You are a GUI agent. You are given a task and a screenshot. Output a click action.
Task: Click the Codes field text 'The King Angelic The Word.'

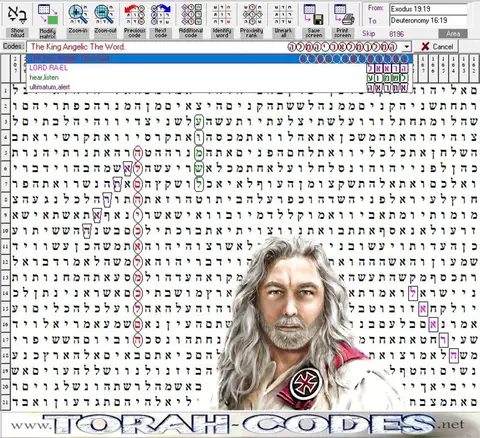78,47
